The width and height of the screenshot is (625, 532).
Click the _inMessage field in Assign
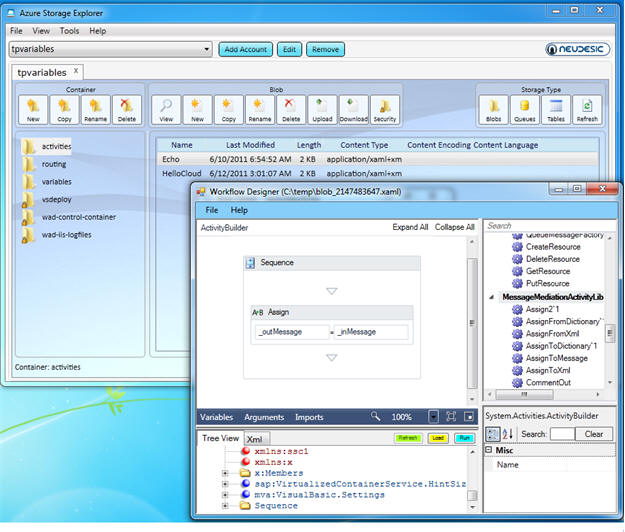[371, 332]
